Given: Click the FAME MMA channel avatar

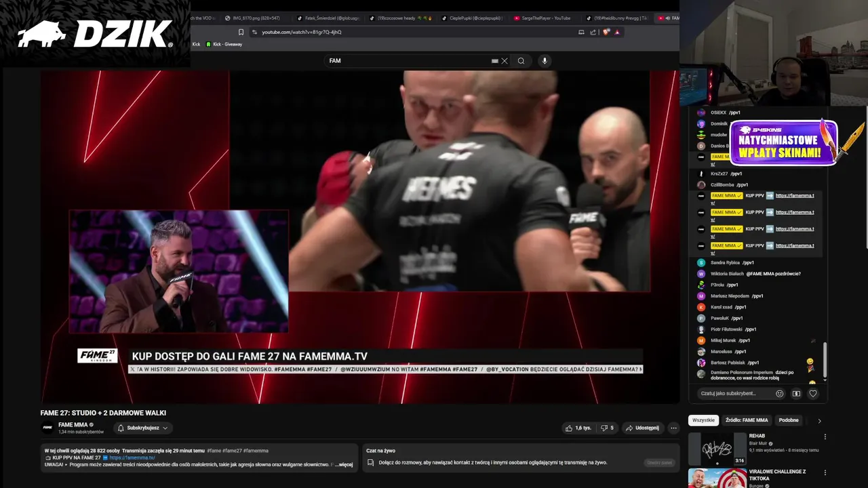Looking at the screenshot, I should [47, 428].
